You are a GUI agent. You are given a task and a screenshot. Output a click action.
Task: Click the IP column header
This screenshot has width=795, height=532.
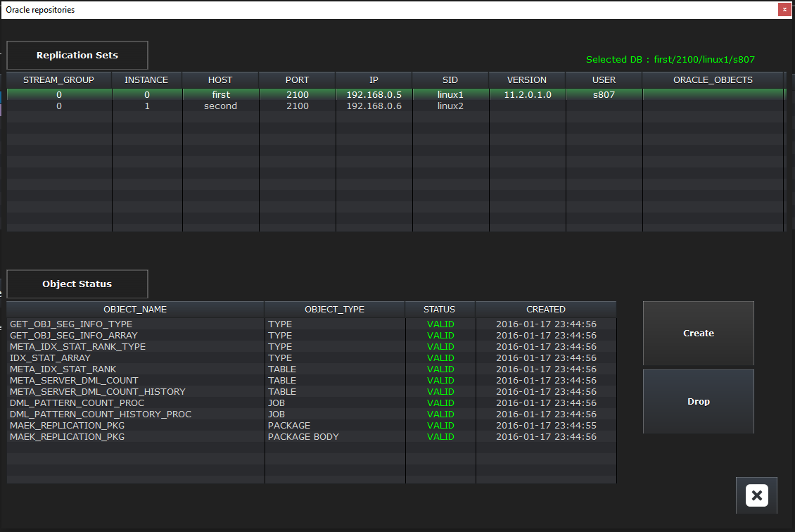pyautogui.click(x=374, y=80)
